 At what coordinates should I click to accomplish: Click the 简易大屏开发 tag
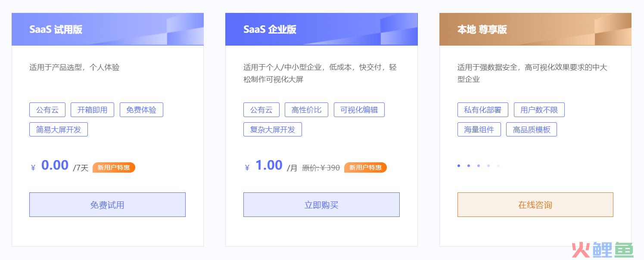coord(59,129)
